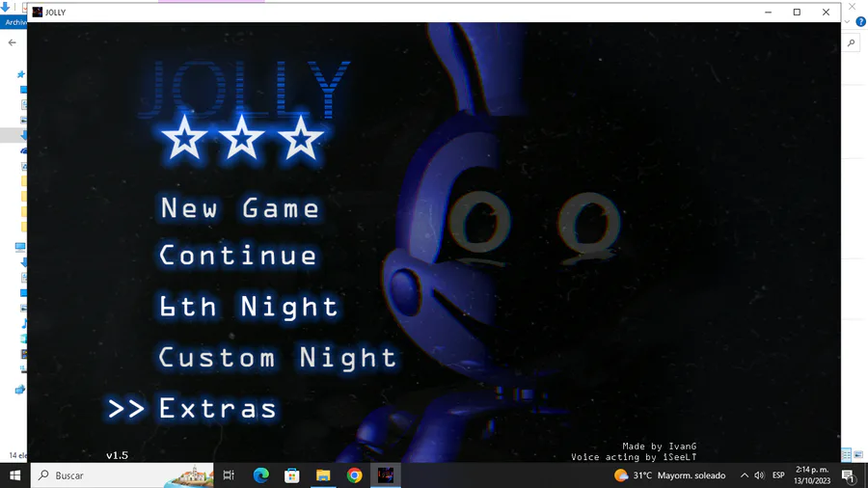Open the 6th Night option
The height and width of the screenshot is (488, 868).
coord(249,307)
